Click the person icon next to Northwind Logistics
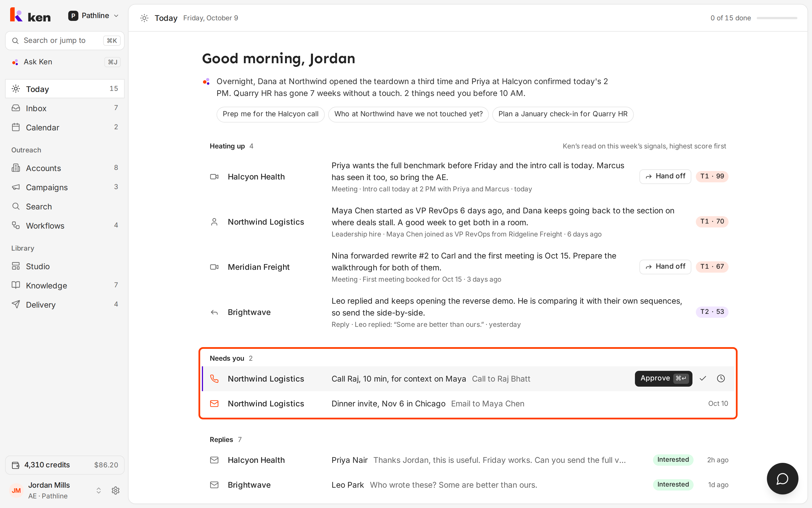 pos(214,222)
